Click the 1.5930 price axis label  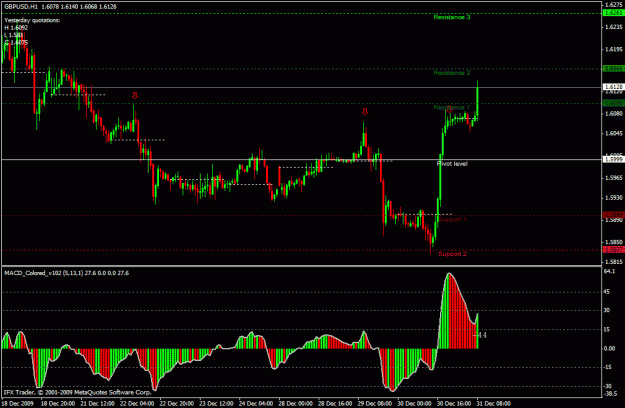tap(614, 197)
